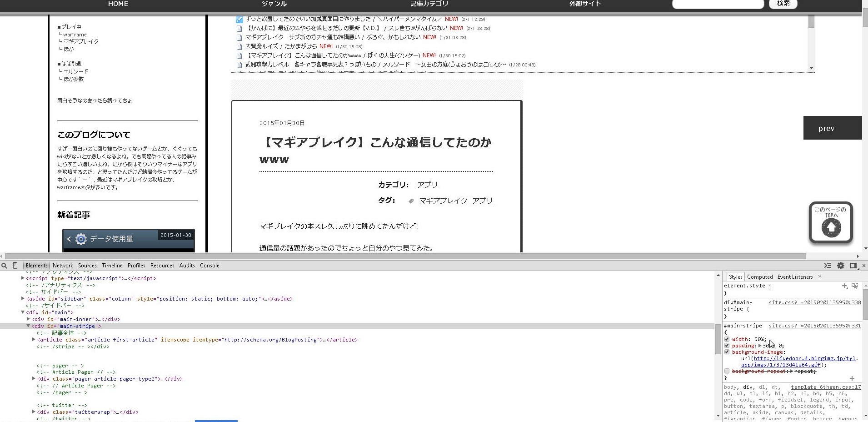This screenshot has height=422, width=868.
Task: Switch to the Network panel tab
Action: point(62,266)
